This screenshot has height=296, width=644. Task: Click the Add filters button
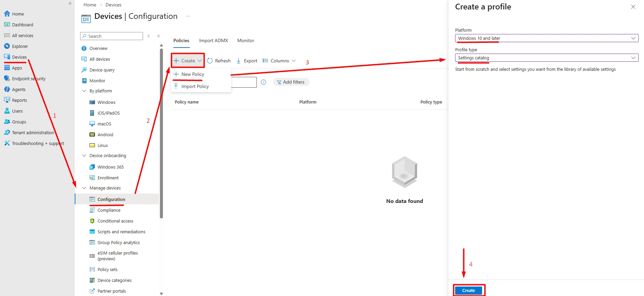(x=291, y=82)
